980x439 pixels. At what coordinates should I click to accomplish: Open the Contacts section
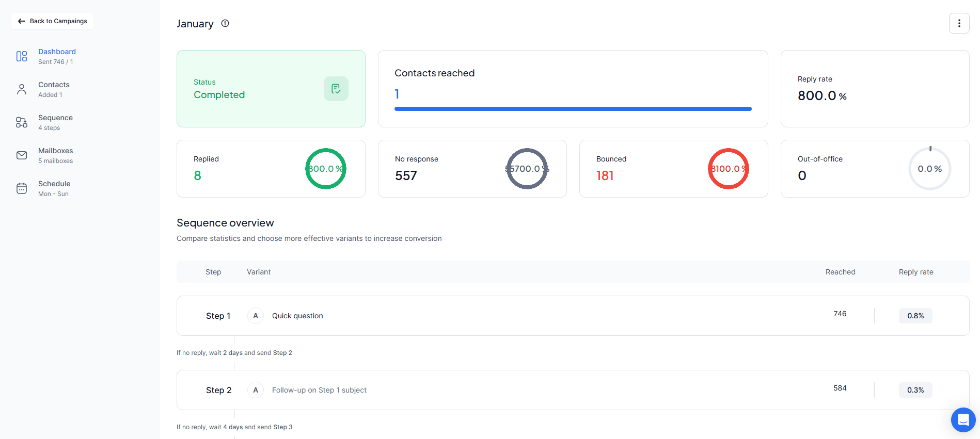click(54, 89)
